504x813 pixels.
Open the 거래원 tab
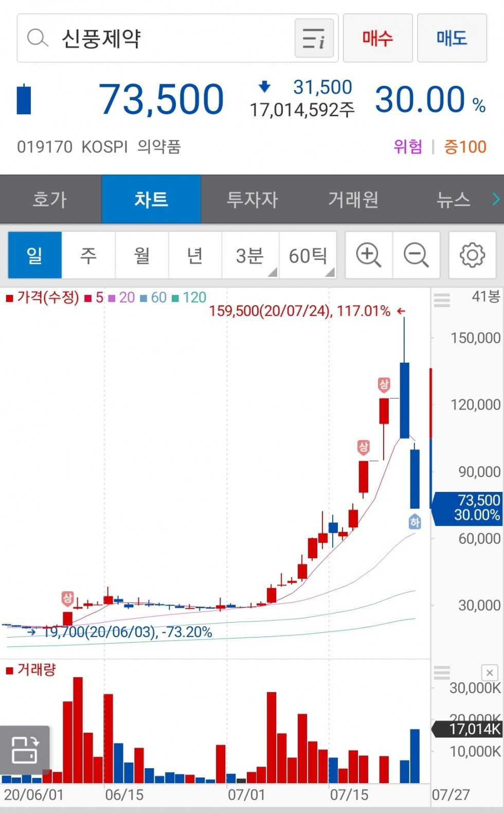point(353,199)
